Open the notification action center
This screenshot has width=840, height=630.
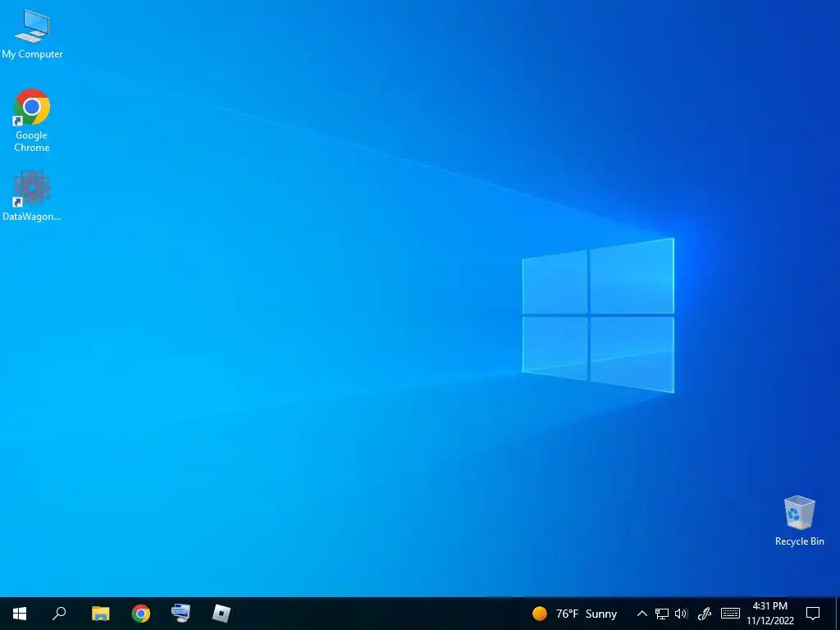point(813,614)
